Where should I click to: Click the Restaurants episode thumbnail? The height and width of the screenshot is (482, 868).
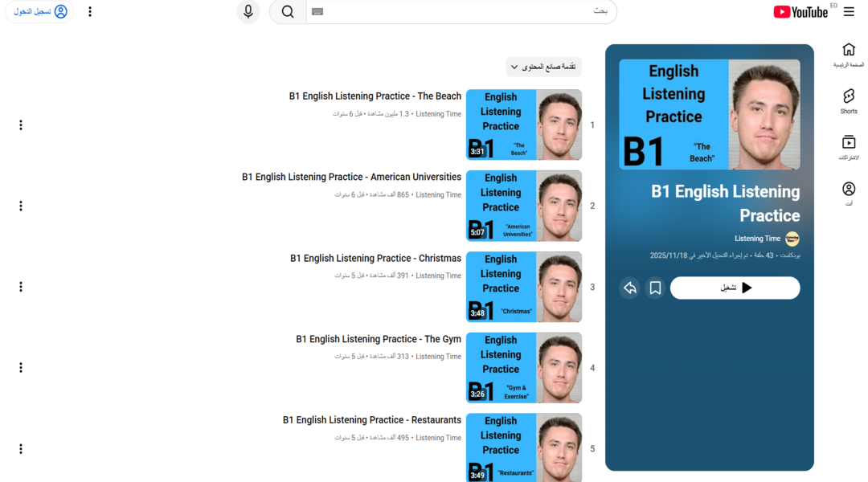[523, 447]
